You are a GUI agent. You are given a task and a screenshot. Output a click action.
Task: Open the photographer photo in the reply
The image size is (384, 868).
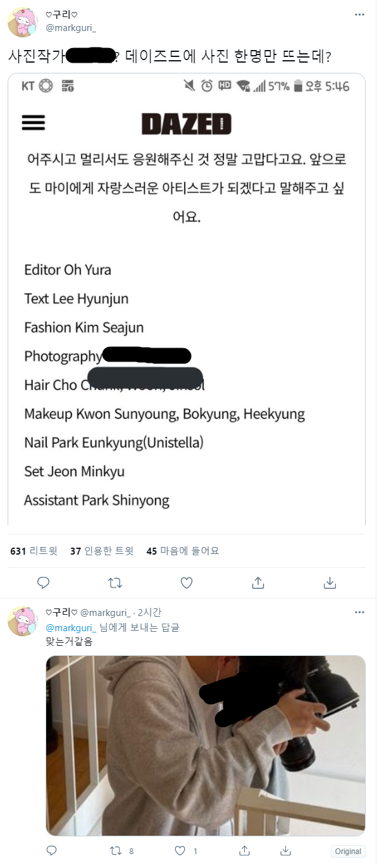coord(206,745)
